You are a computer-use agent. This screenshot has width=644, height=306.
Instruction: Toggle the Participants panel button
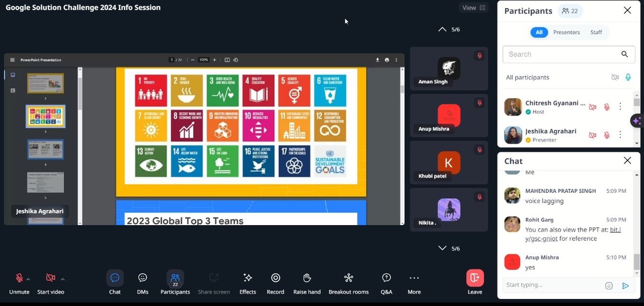175,282
